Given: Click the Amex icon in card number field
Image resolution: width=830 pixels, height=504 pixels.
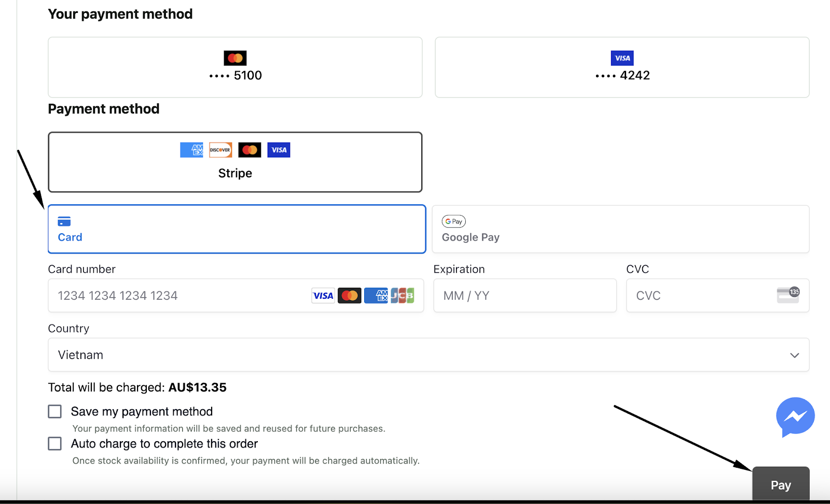Looking at the screenshot, I should tap(376, 296).
